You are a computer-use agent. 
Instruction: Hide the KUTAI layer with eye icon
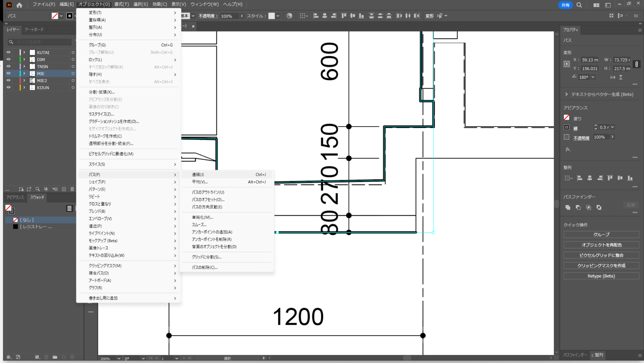click(x=8, y=52)
